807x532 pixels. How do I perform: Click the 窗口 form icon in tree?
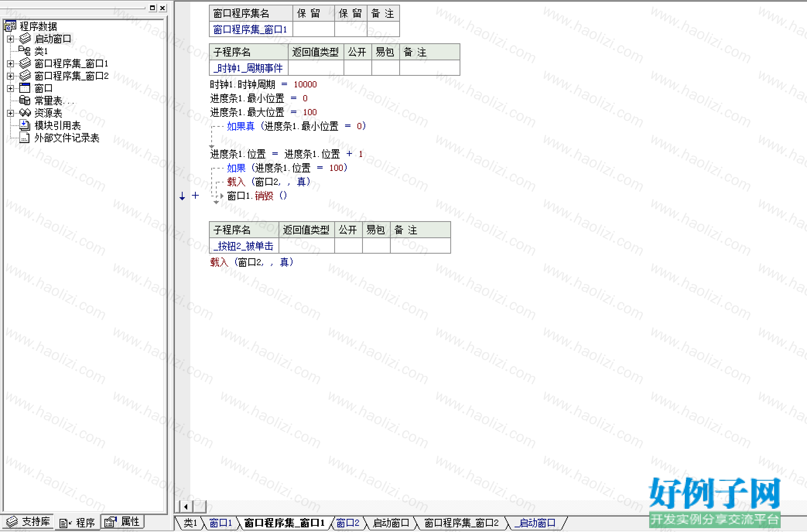pyautogui.click(x=25, y=88)
